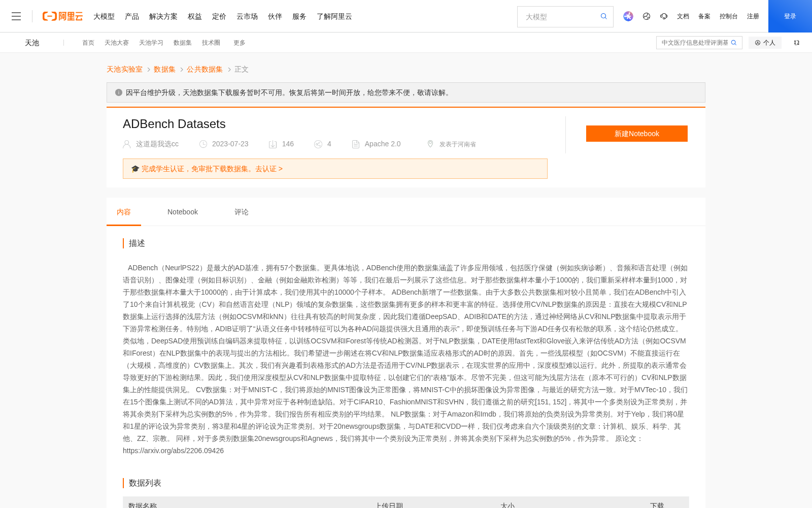Open 数据集 in Tianchi nav
This screenshot has width=812, height=508.
(183, 43)
